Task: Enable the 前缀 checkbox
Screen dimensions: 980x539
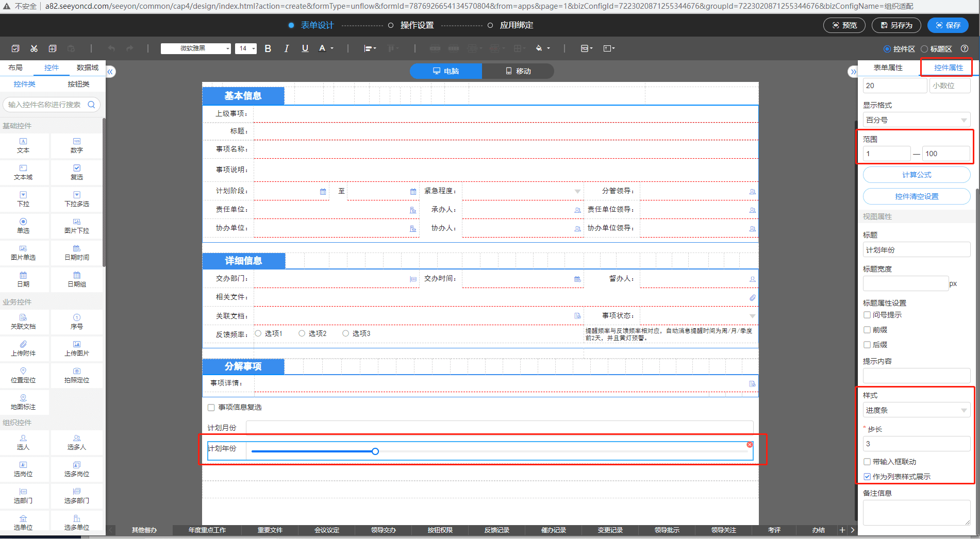Action: 867,330
